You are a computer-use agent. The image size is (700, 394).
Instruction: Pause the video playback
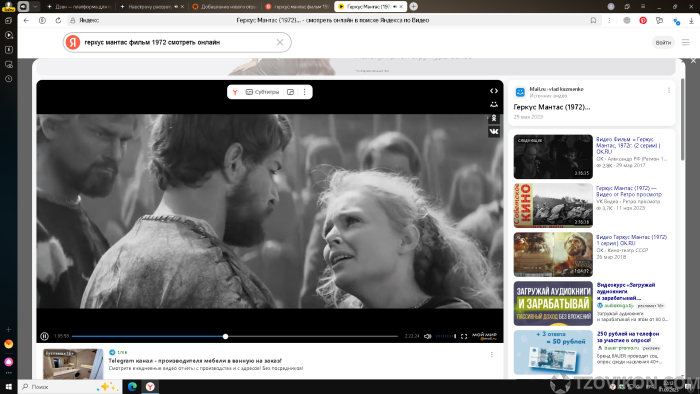pyautogui.click(x=44, y=336)
